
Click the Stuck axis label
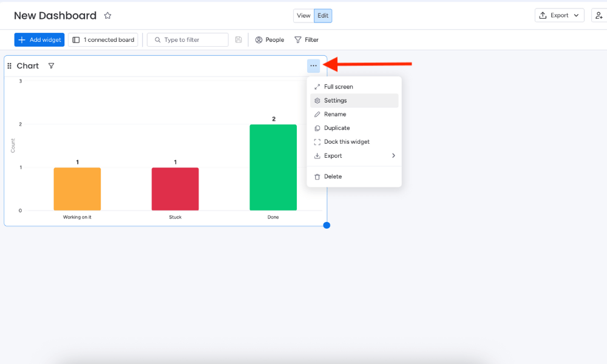point(175,217)
